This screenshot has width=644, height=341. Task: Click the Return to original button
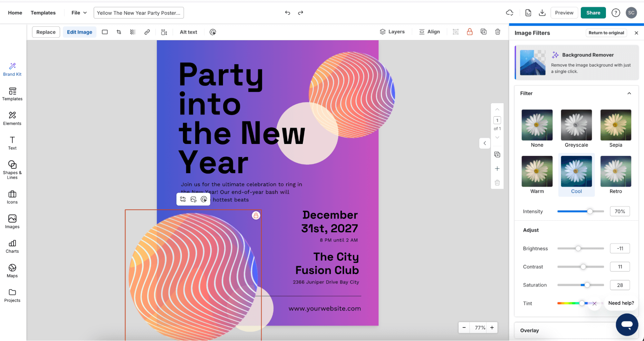click(606, 33)
